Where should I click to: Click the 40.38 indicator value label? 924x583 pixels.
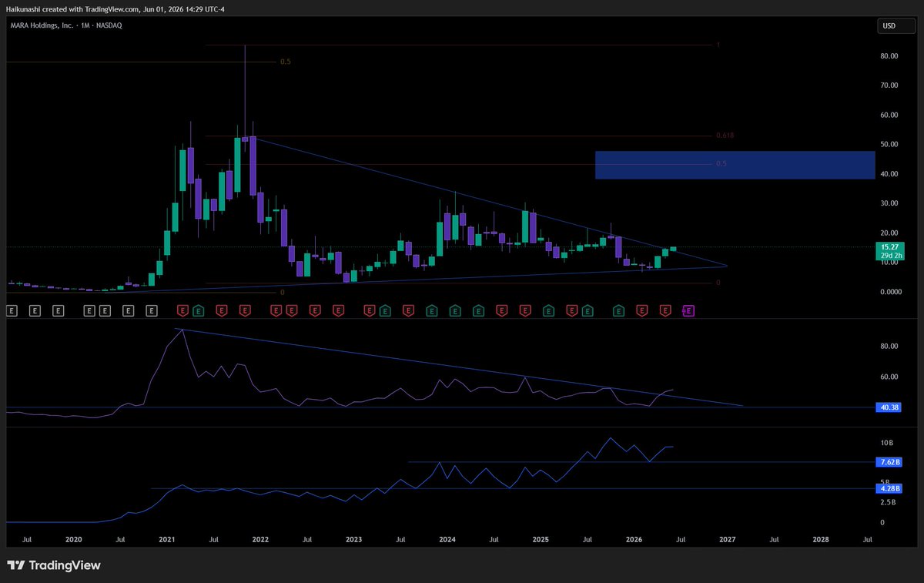click(x=889, y=407)
